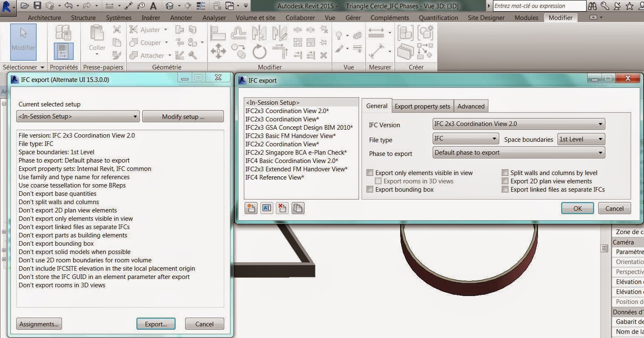Select the Rotate tool circular arrow icon

[x=259, y=52]
